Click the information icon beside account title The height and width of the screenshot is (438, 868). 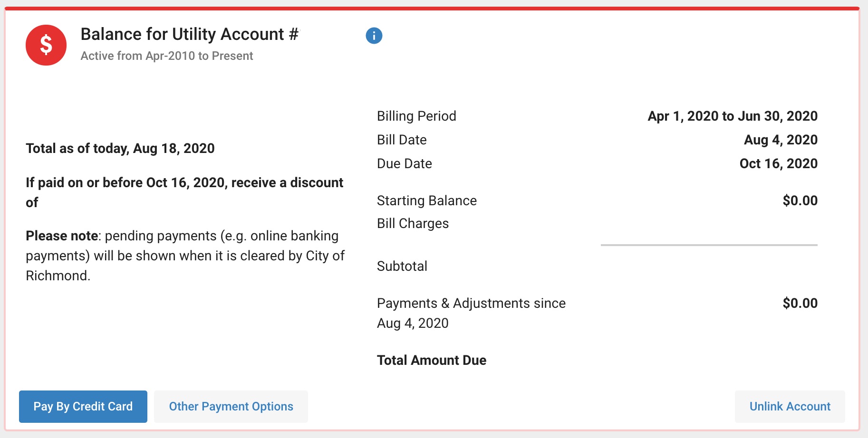374,35
